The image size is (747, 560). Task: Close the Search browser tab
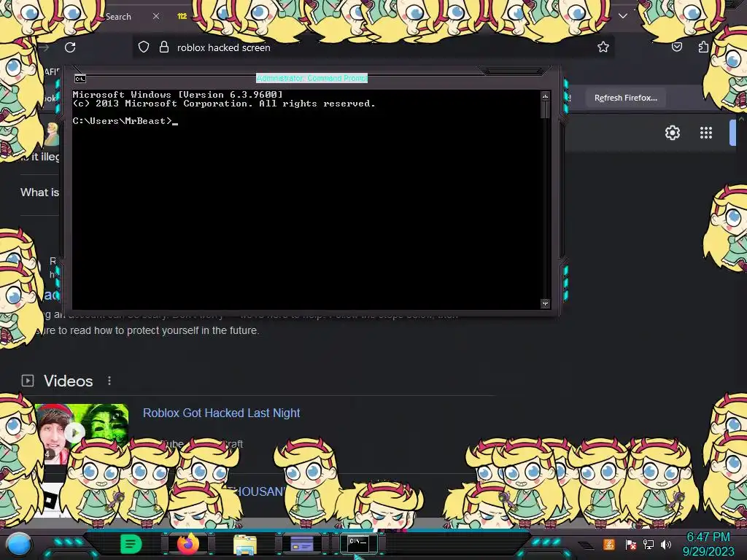pyautogui.click(x=156, y=16)
